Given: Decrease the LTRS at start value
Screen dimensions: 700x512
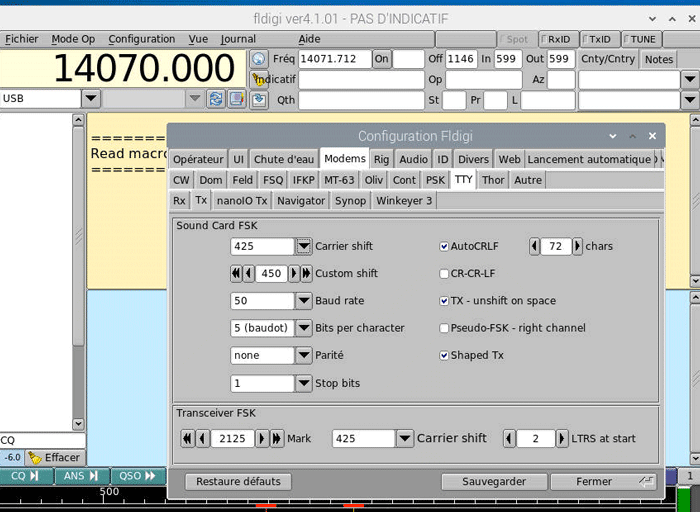Looking at the screenshot, I should (509, 438).
